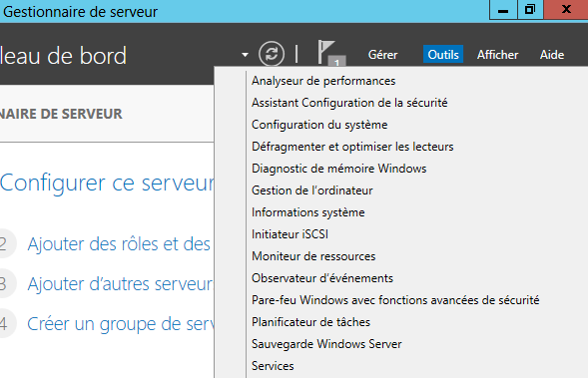588x378 pixels.
Task: Restore down the Gestionnaire de serveur window
Action: point(530,10)
